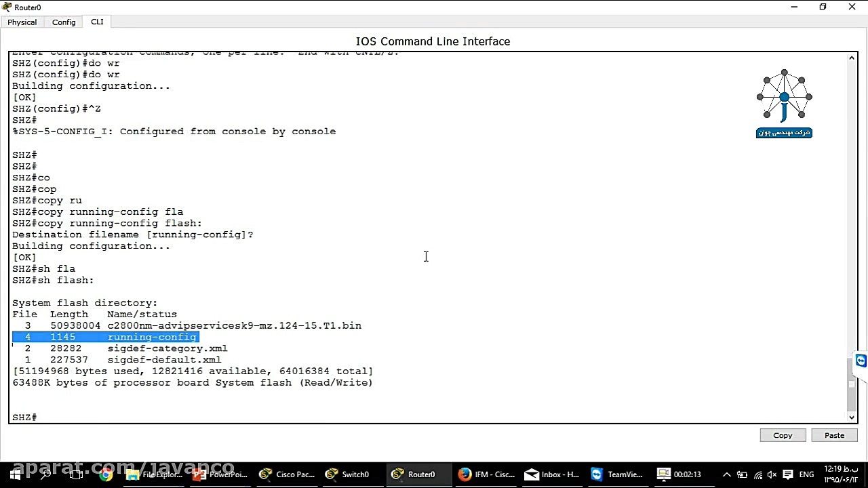
Task: Click the volume speaker tray icon
Action: tap(772, 474)
